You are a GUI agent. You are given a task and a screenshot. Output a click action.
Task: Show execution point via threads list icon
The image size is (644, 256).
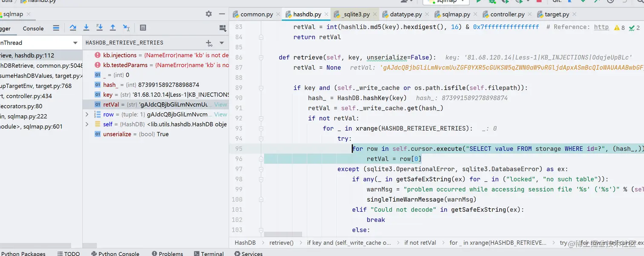click(x=56, y=28)
